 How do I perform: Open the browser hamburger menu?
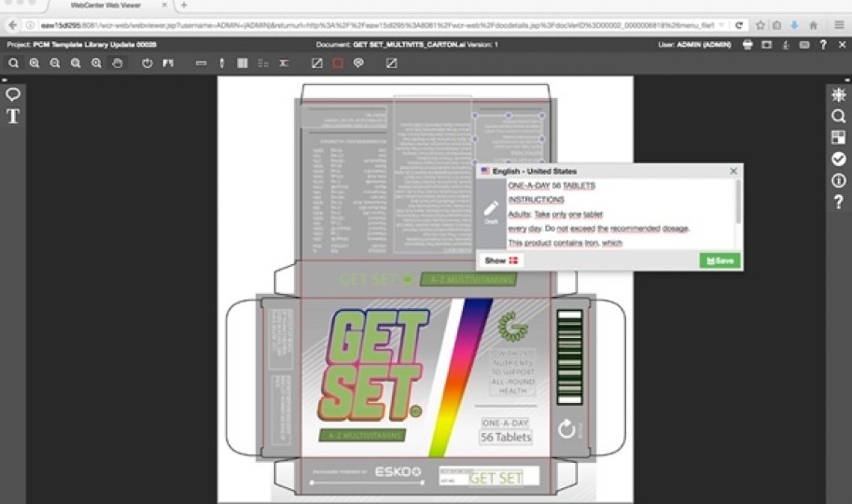pyautogui.click(x=839, y=25)
